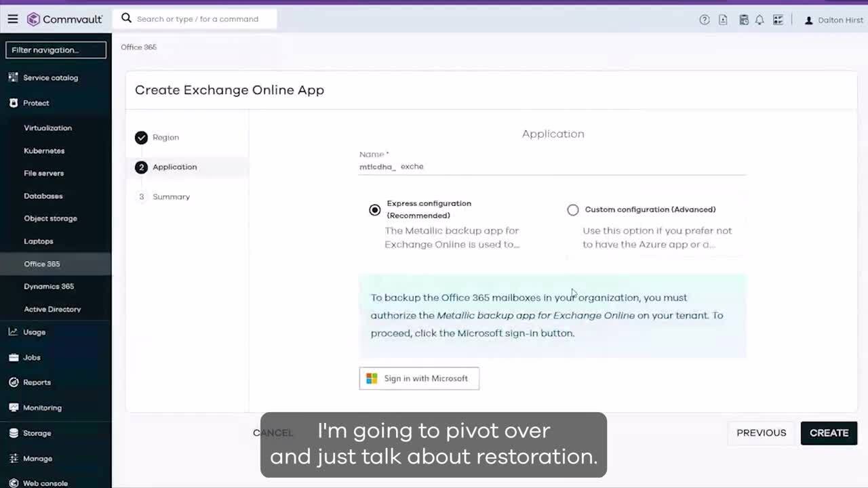Select Custom configuration (Advanced) option

pyautogui.click(x=573, y=210)
